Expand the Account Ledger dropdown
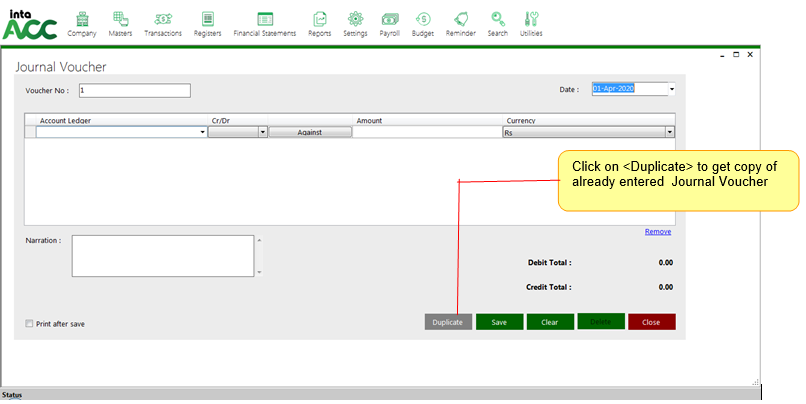 point(202,132)
